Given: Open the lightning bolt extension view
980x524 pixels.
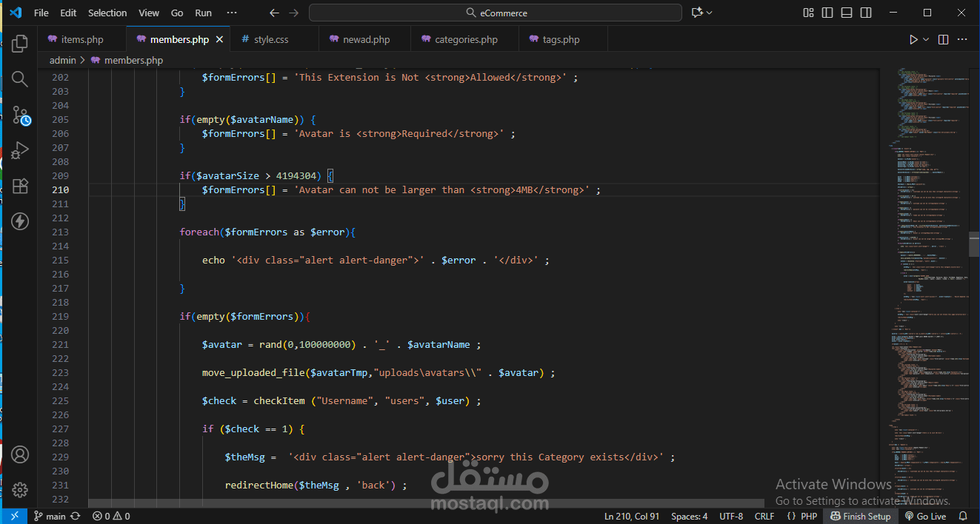Looking at the screenshot, I should [x=20, y=221].
